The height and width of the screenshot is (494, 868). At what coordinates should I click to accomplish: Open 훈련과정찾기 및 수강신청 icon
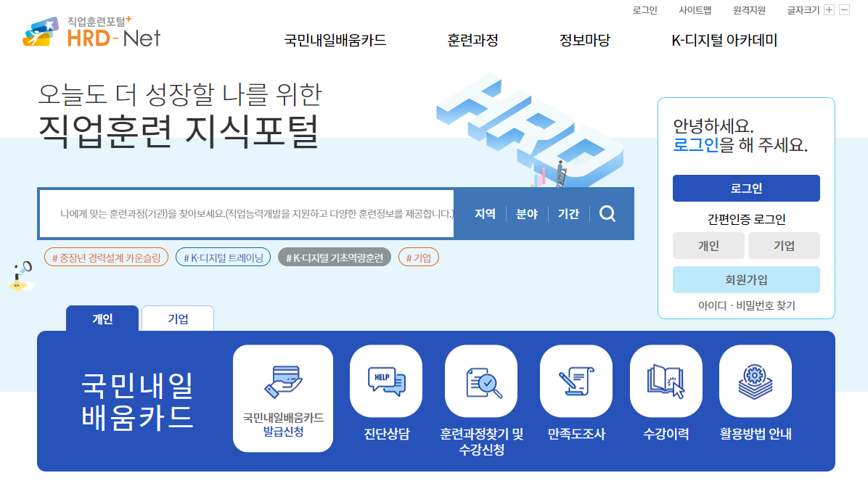coord(481,381)
